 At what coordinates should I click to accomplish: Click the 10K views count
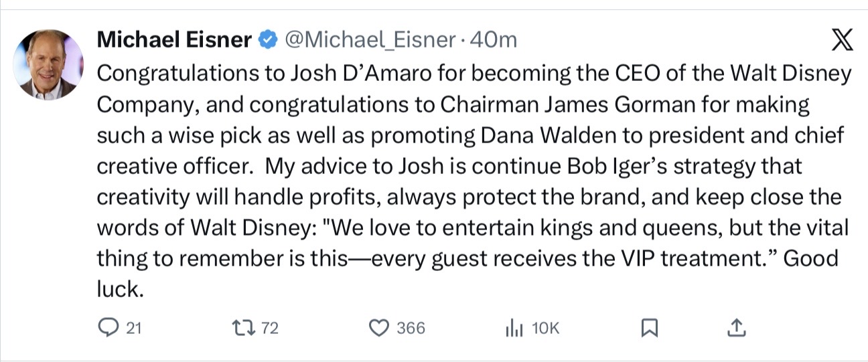tap(545, 328)
